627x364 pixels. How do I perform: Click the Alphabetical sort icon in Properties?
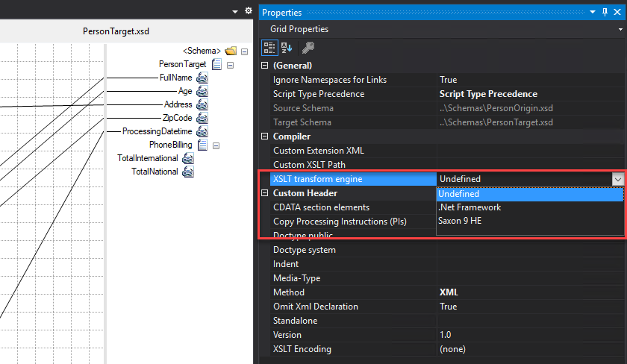287,48
